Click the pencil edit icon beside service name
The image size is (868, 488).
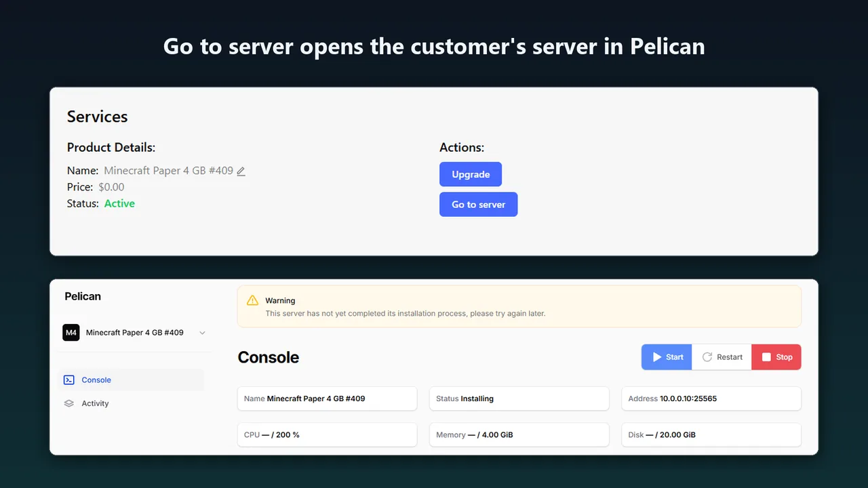(241, 171)
